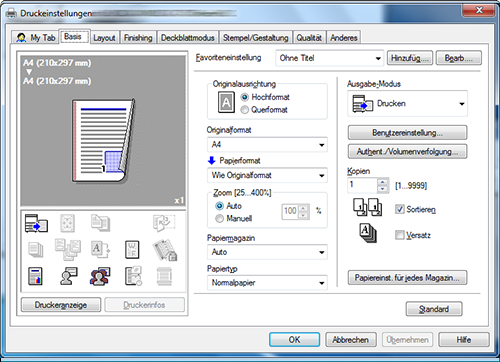Image resolution: width=500 pixels, height=362 pixels.
Task: Open the Papiertyp dropdown showing Normalpapier
Action: 267,283
